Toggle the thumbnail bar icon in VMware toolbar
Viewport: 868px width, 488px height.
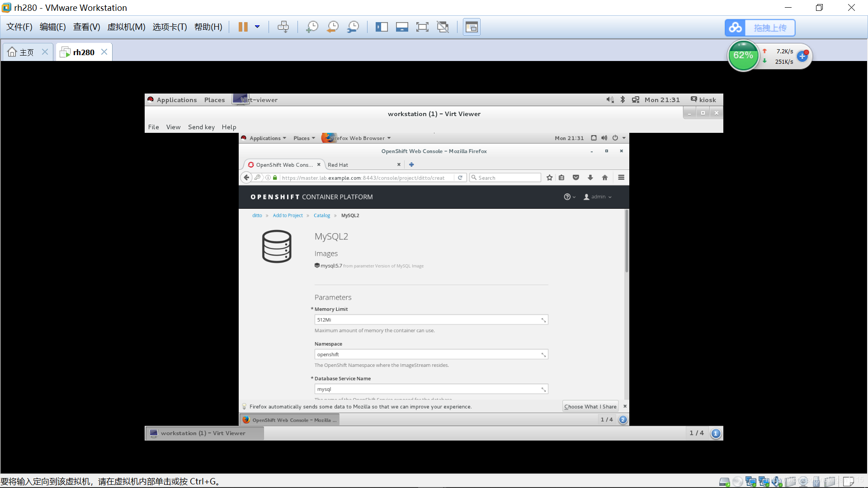[x=402, y=27]
